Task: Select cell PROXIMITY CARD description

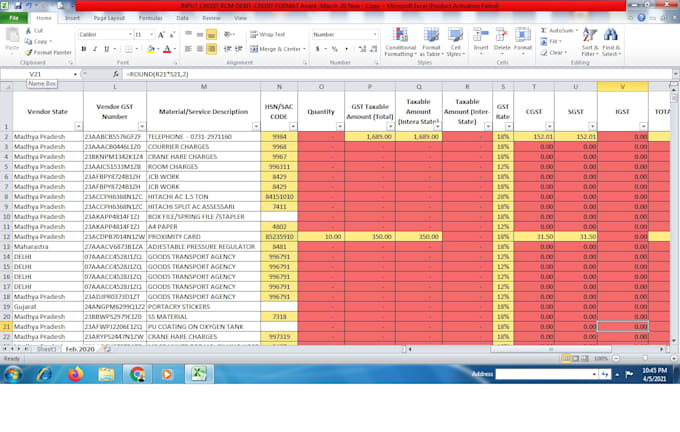Action: pos(203,237)
